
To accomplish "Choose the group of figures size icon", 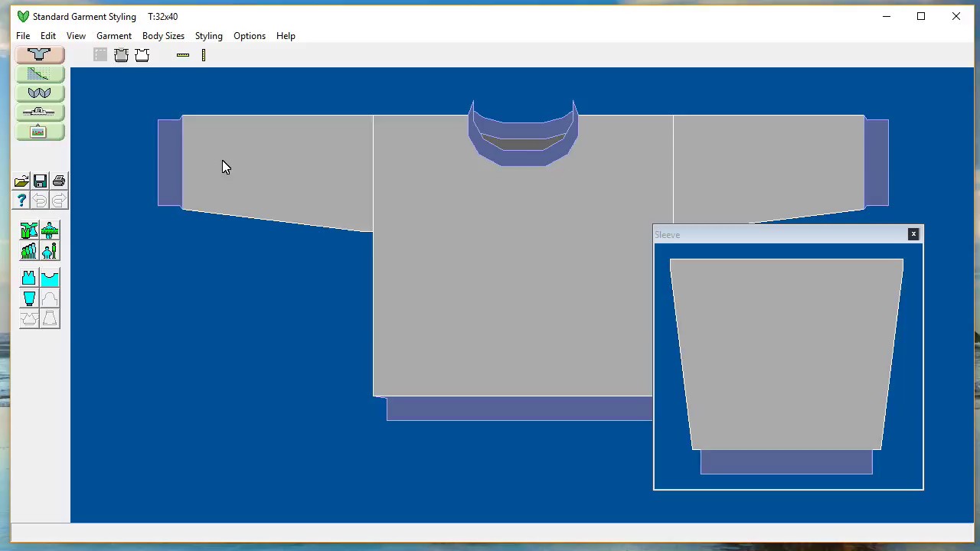I will coord(29,251).
